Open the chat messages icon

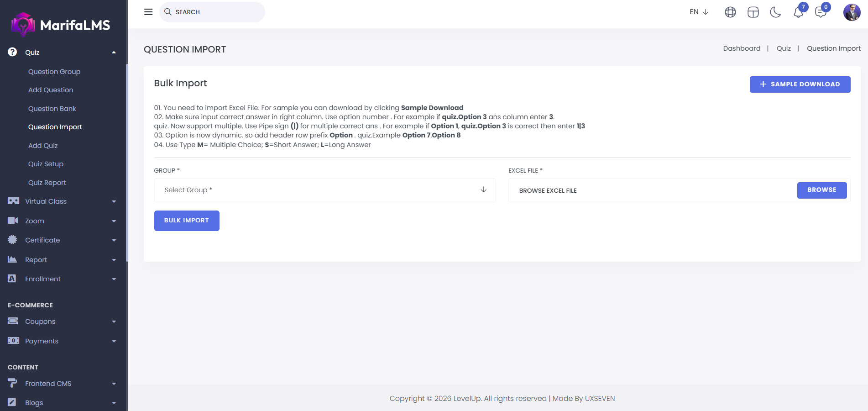pyautogui.click(x=821, y=12)
